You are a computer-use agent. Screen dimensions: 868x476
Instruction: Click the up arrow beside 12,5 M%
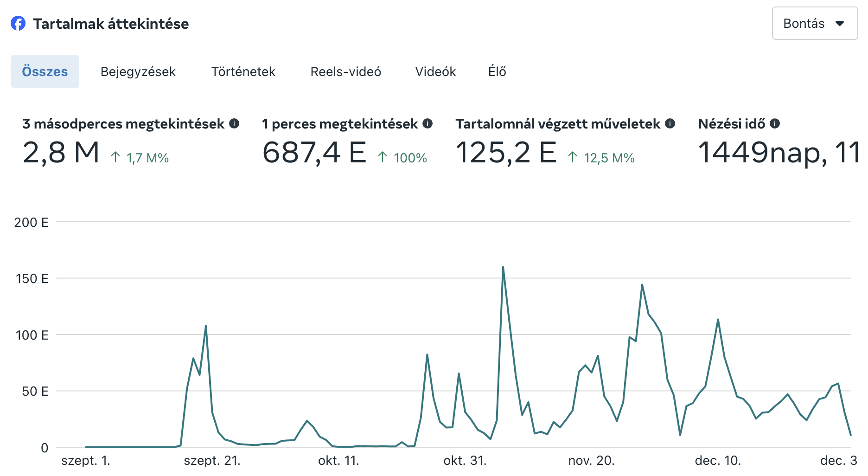tap(573, 157)
